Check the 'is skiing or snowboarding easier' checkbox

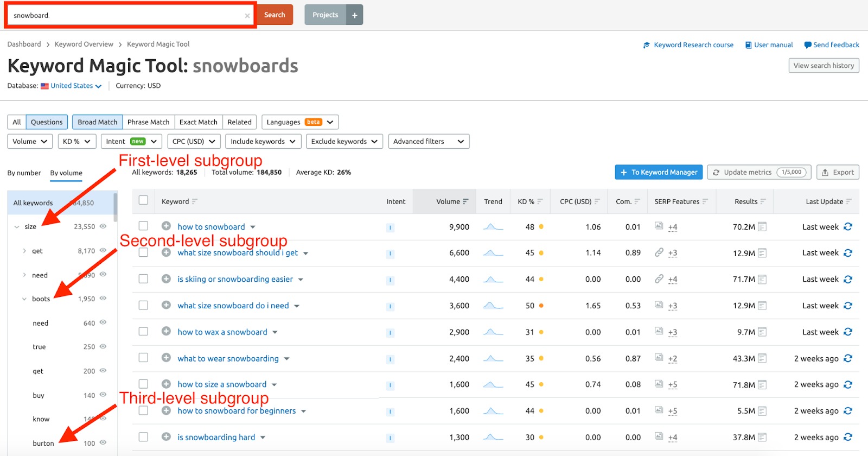tap(143, 278)
